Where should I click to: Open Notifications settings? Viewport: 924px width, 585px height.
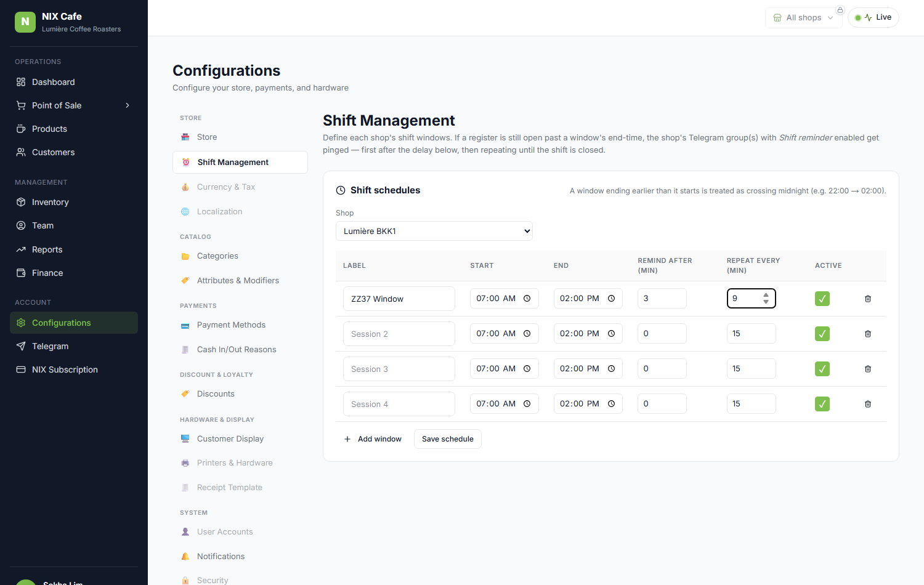point(240,556)
